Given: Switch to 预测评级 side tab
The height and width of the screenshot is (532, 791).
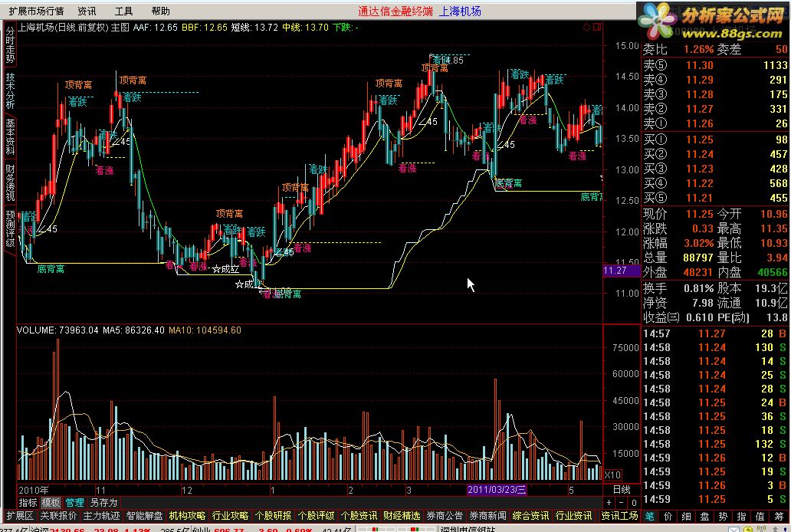Looking at the screenshot, I should click(x=10, y=228).
